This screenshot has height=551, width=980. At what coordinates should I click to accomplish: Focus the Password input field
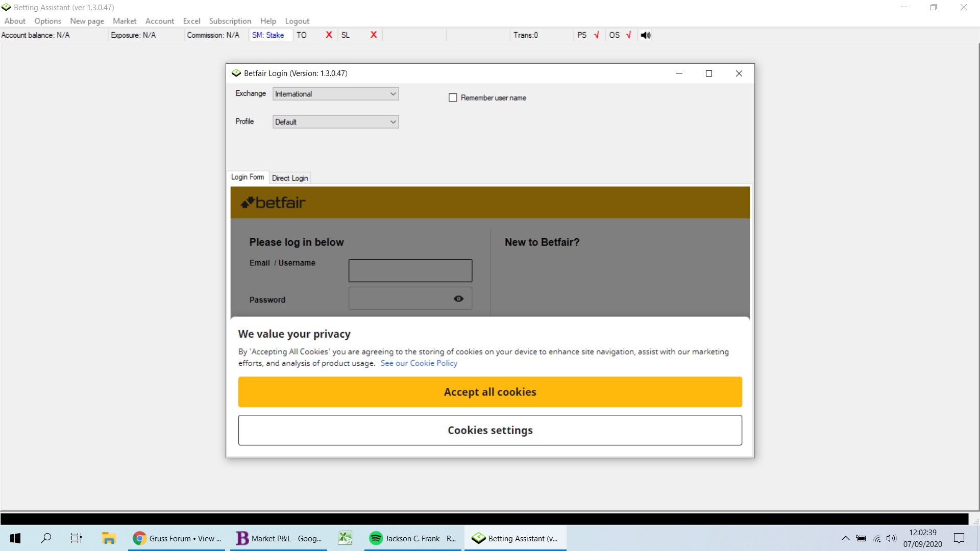410,298
